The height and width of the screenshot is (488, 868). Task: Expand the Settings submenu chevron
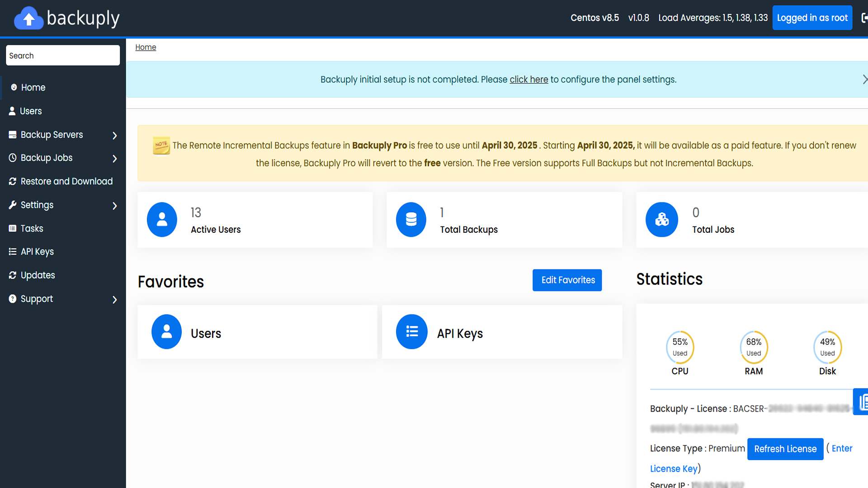pos(114,206)
